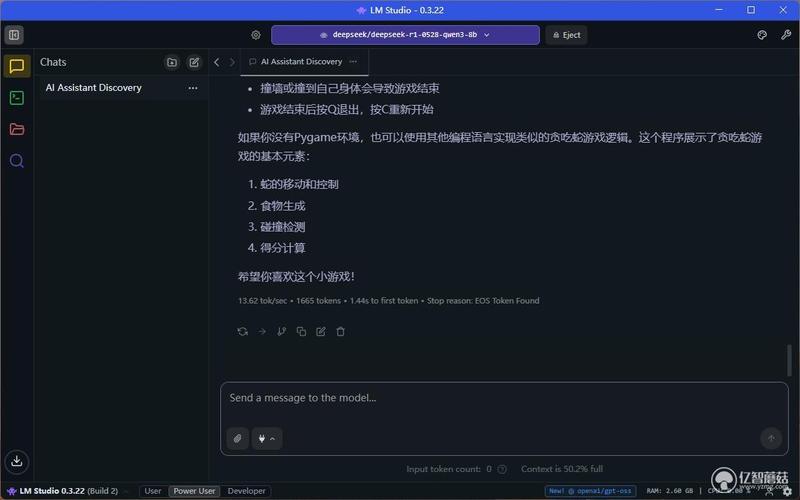Viewport: 800px width, 500px height.
Task: Start a new chat with compose icon
Action: coord(194,62)
